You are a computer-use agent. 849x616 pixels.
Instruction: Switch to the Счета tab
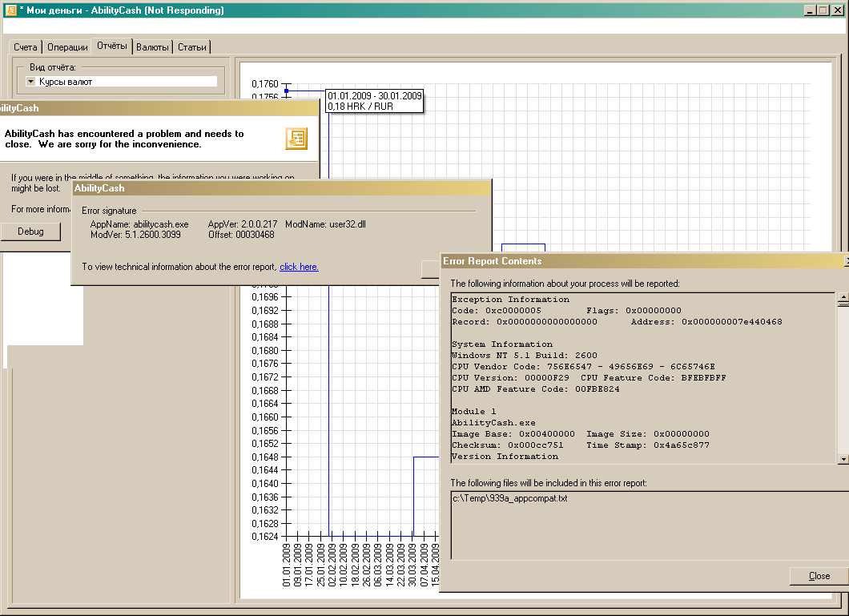pyautogui.click(x=26, y=47)
